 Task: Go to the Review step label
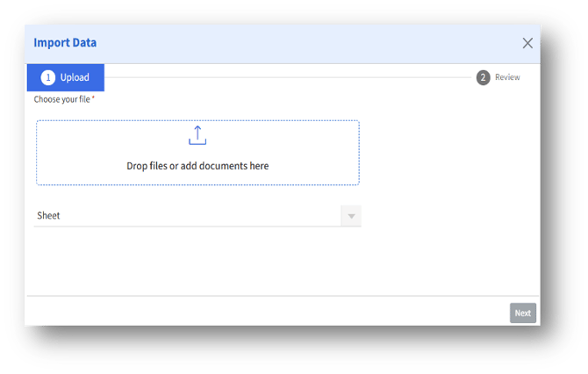[507, 77]
